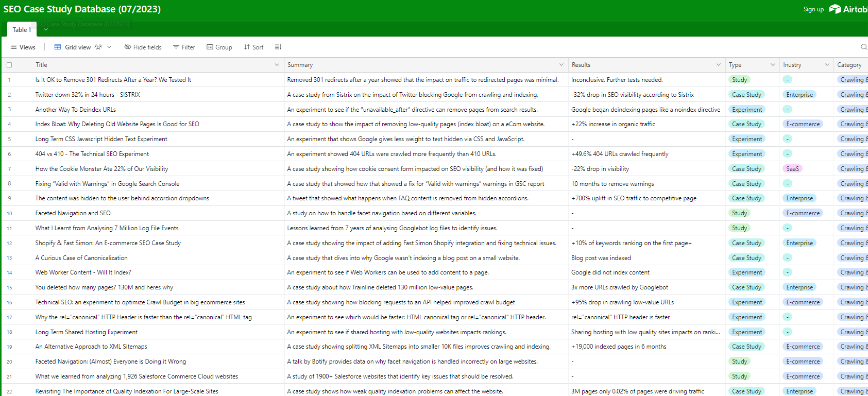The height and width of the screenshot is (396, 868).
Task: Click the Category column header
Action: point(850,65)
